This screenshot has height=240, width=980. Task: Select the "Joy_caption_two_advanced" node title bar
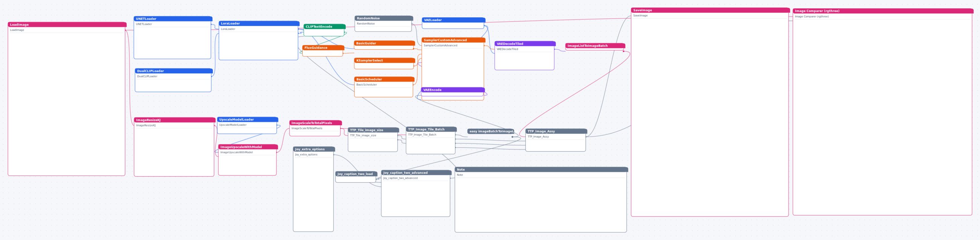tap(416, 173)
